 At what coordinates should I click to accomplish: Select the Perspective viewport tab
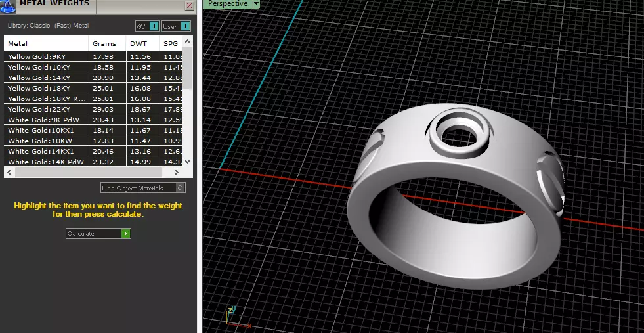[228, 4]
